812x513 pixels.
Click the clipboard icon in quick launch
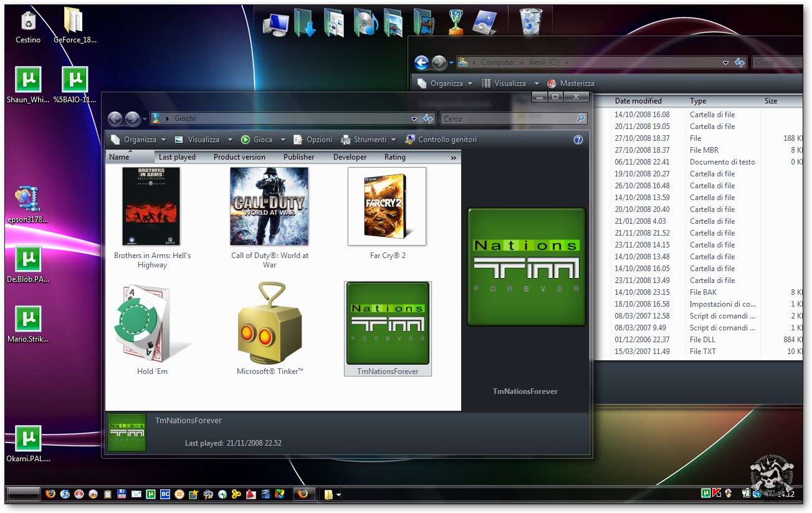(108, 494)
